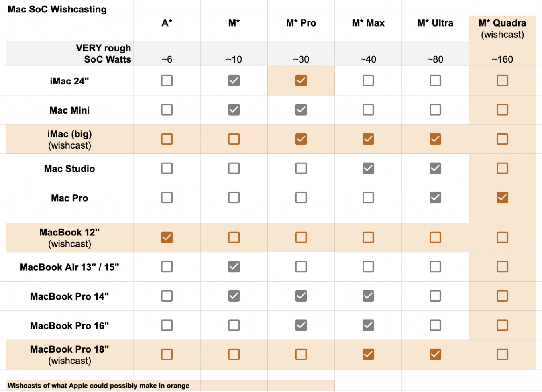542x392 pixels.
Task: Enable Mac Studio M* Quadra checkbox
Action: (x=502, y=169)
